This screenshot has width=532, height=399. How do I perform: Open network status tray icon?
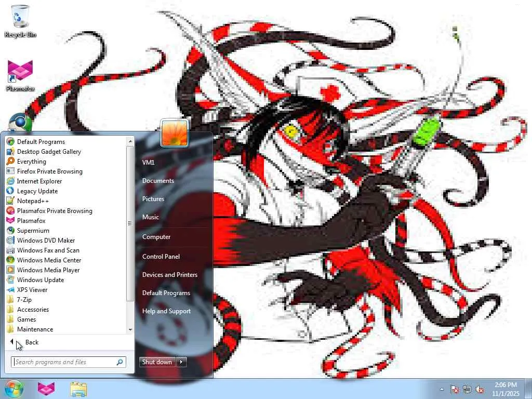(x=467, y=389)
